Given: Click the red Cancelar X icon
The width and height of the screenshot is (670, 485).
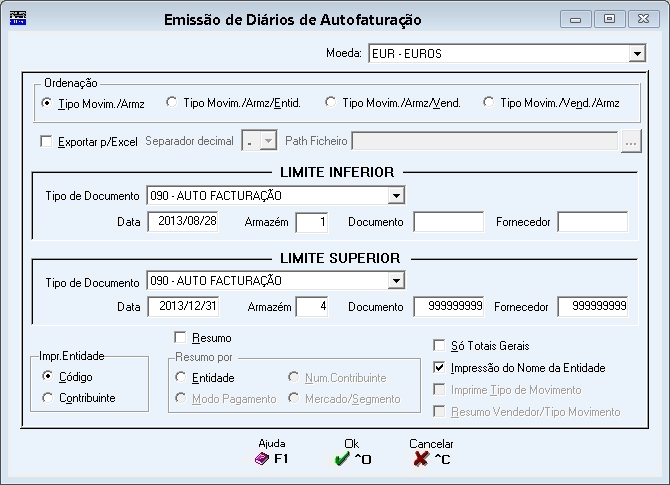Looking at the screenshot, I should (421, 459).
